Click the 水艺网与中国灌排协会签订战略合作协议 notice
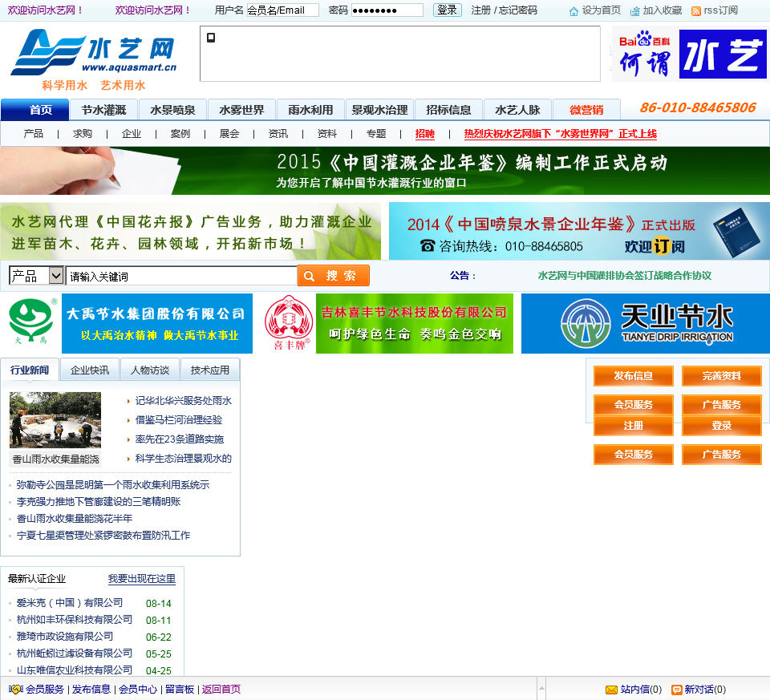This screenshot has width=770, height=700. pyautogui.click(x=624, y=275)
